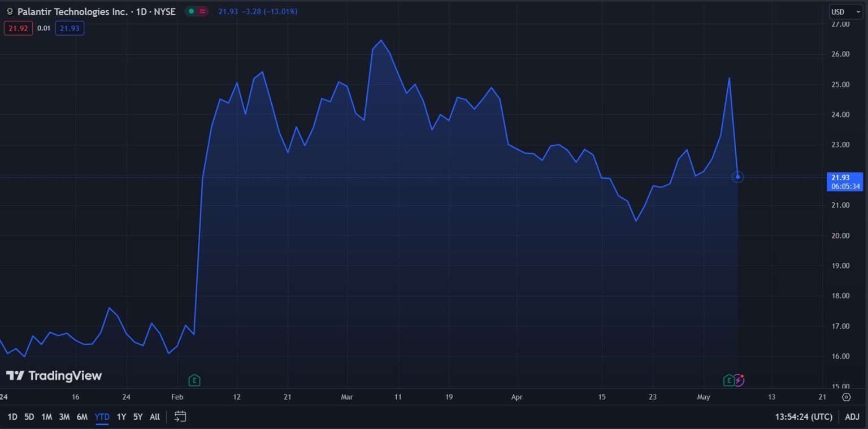Choose the 6M time range
This screenshot has height=429, width=868.
[82, 417]
